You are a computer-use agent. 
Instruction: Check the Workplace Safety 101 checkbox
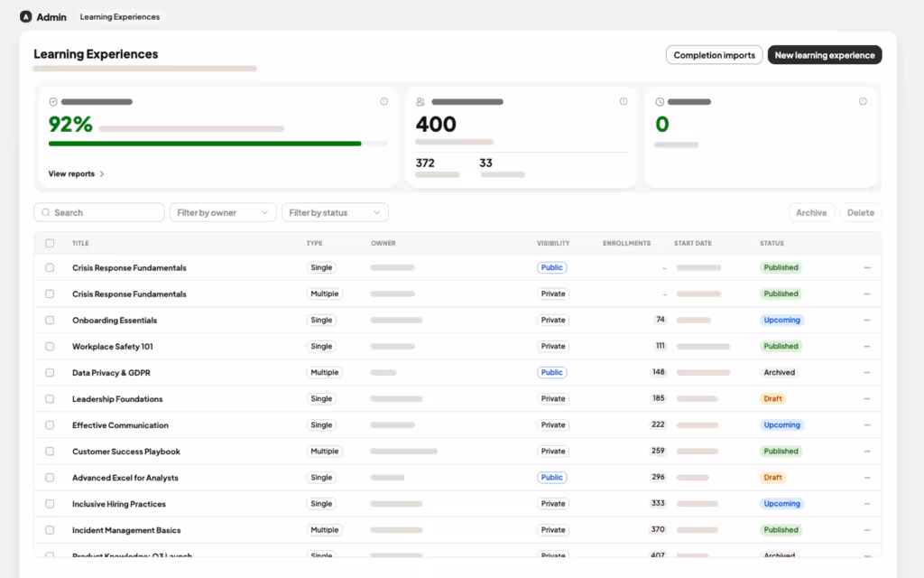50,346
